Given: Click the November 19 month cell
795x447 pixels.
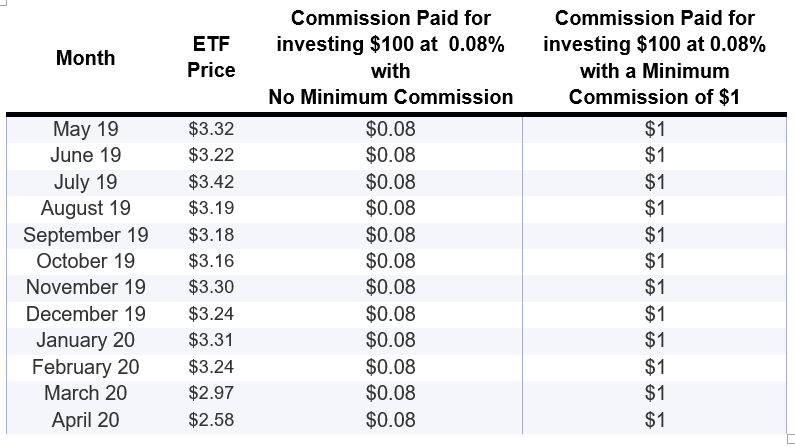Looking at the screenshot, I should click(85, 288).
